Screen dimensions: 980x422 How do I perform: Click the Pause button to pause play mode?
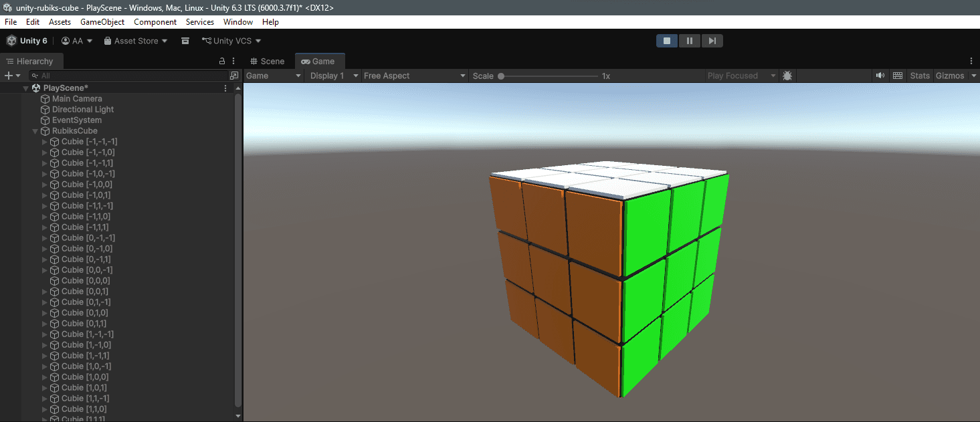(x=689, y=40)
